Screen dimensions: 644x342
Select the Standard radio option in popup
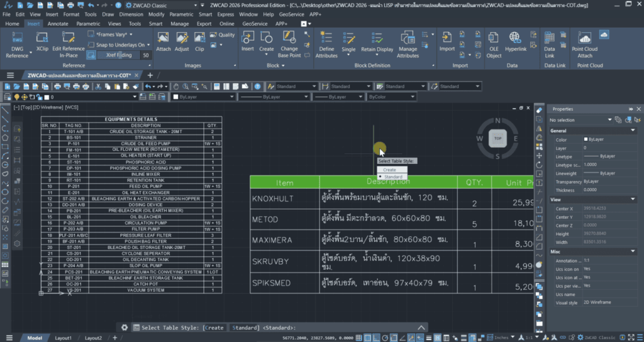pos(392,177)
